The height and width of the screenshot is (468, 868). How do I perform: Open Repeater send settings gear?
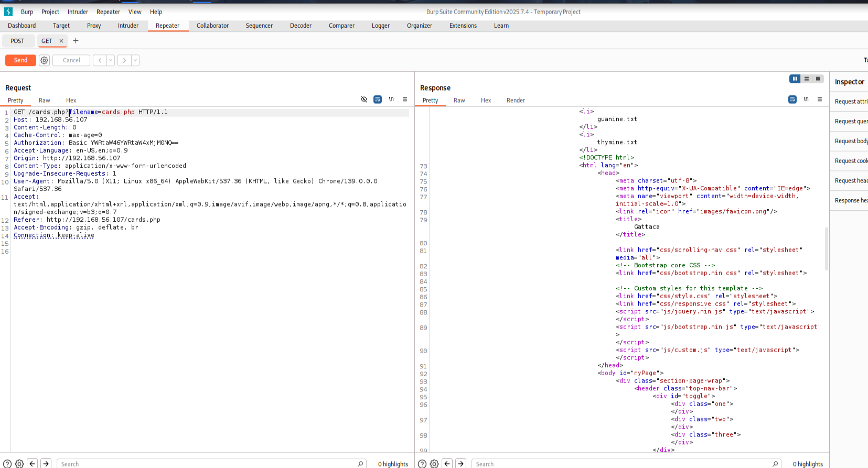[x=45, y=60]
